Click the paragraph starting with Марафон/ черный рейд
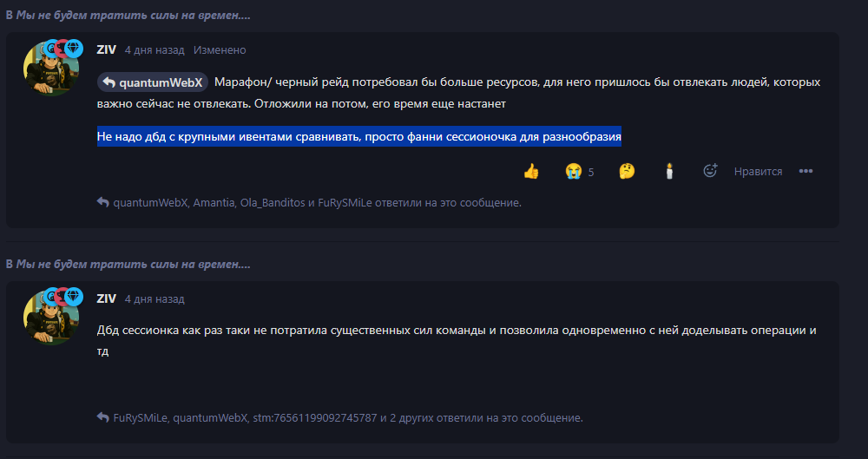The width and height of the screenshot is (868, 459). [459, 93]
